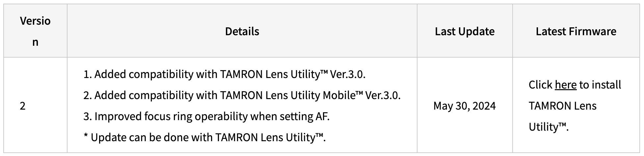This screenshot has height=156, width=644.
Task: Click item 1 about Lens Utility Ver.3.0
Action: point(224,74)
